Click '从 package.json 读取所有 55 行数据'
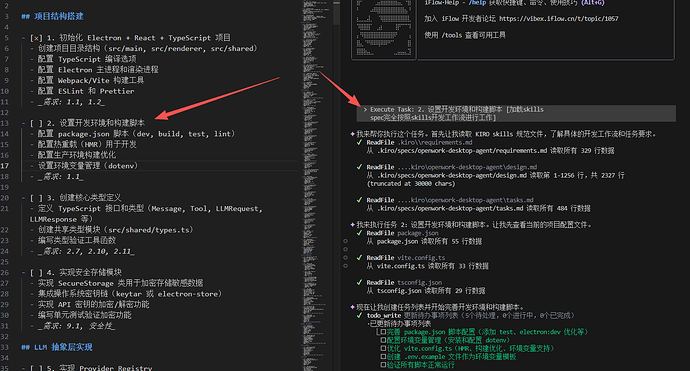 pos(424,242)
